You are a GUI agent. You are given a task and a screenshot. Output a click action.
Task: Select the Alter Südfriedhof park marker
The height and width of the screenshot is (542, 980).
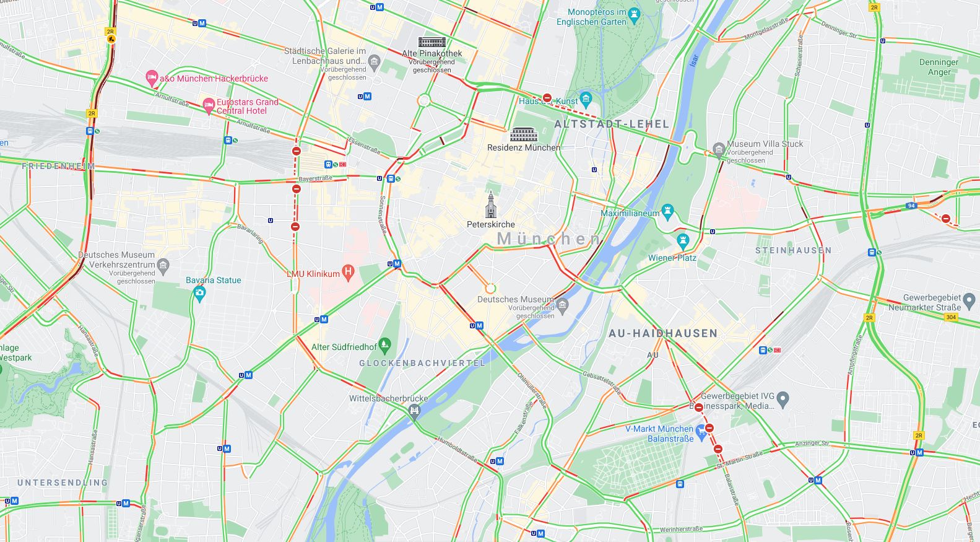click(384, 345)
